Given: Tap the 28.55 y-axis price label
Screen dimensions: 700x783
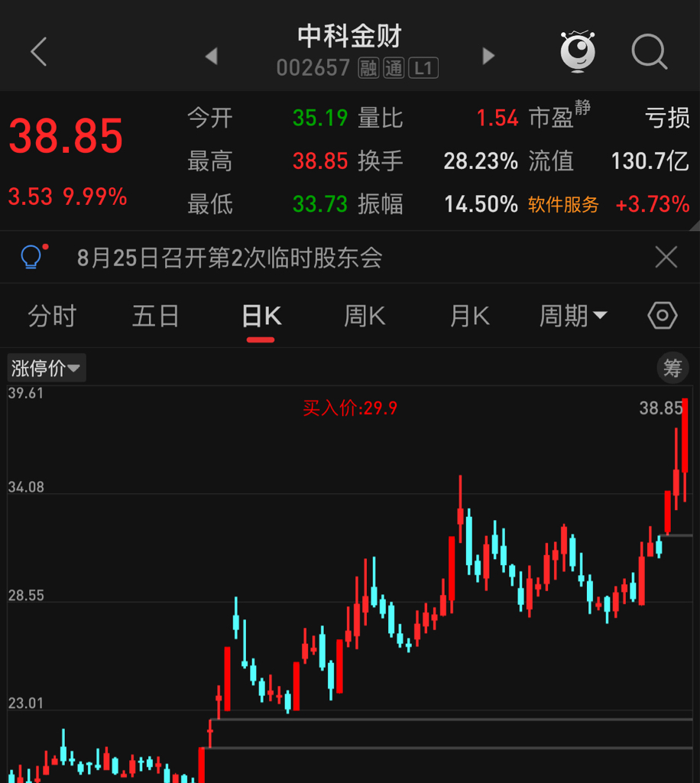Looking at the screenshot, I should pyautogui.click(x=26, y=595).
